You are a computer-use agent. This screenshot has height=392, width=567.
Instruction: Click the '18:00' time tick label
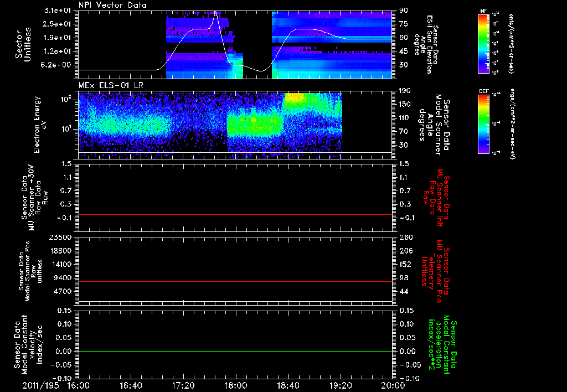pos(236,385)
